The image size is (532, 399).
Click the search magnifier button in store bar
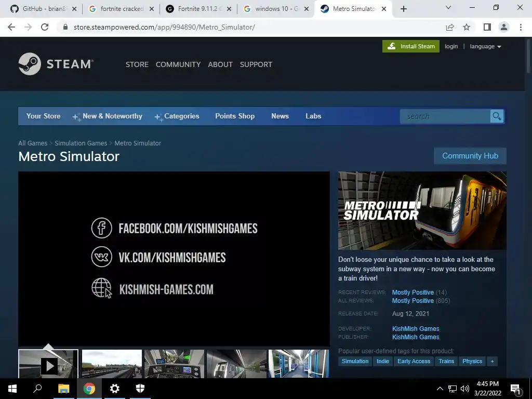click(497, 116)
